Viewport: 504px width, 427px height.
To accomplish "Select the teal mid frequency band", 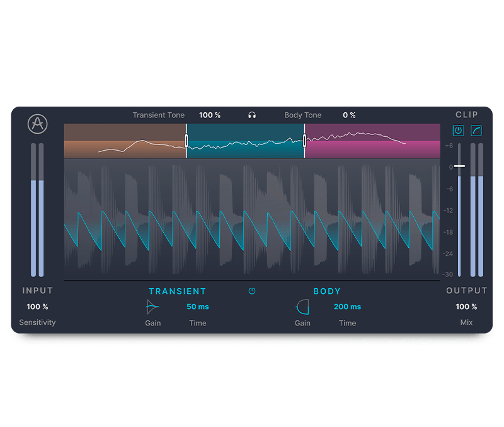I will [x=246, y=141].
